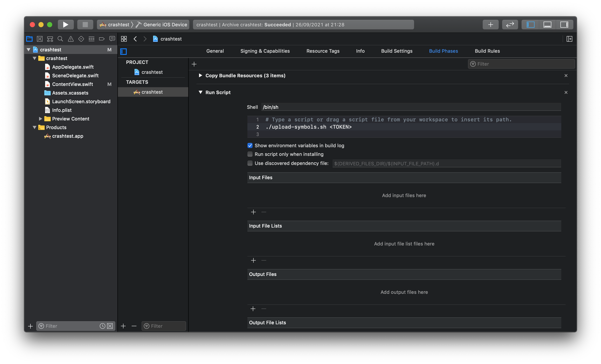The width and height of the screenshot is (601, 364).
Task: Show the Test navigator
Action: [81, 39]
